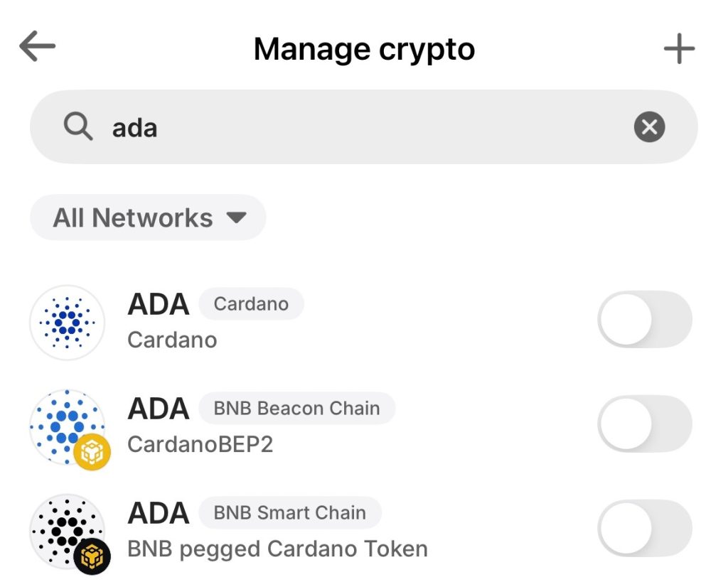The height and width of the screenshot is (582, 728).
Task: Tap the plus icon to add custom crypto
Action: click(x=679, y=49)
